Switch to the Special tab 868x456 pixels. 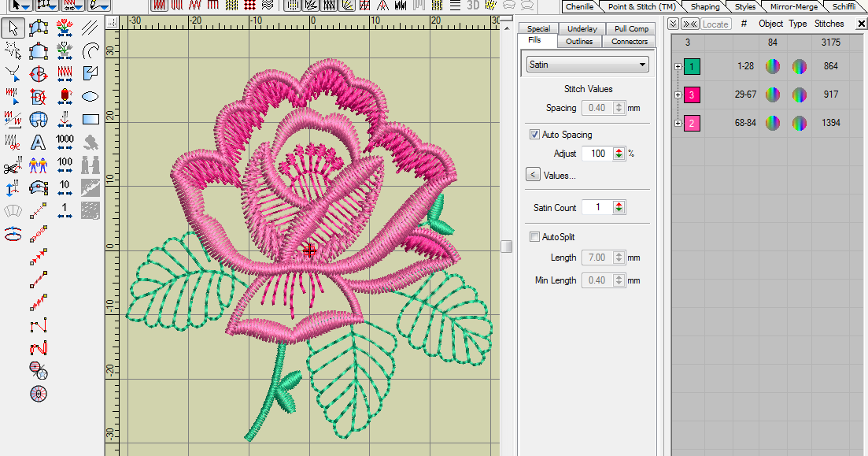pos(538,29)
